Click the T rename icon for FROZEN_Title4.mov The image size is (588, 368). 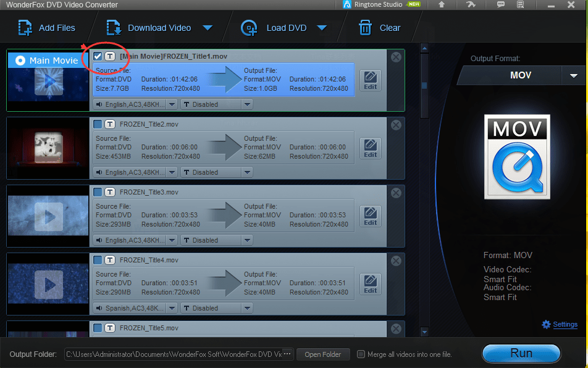pos(109,260)
